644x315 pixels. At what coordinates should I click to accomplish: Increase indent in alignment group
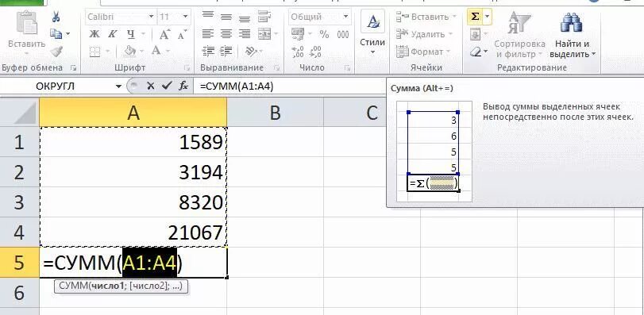pyautogui.click(x=226, y=52)
